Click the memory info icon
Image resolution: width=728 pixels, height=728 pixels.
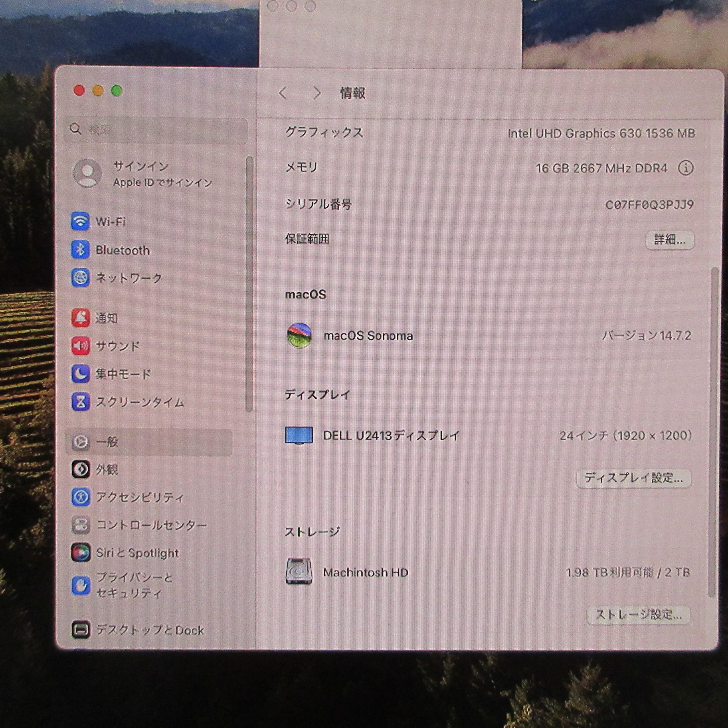pyautogui.click(x=685, y=168)
